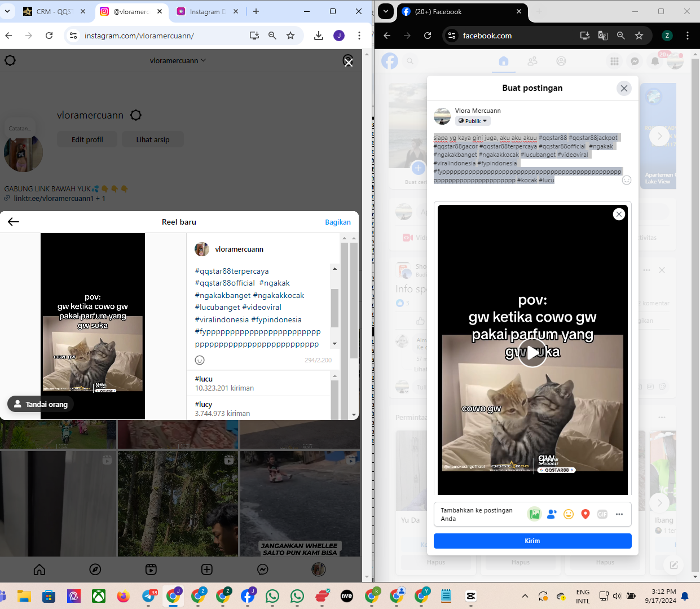Open the emoji picker in Instagram caption box

[x=200, y=360]
